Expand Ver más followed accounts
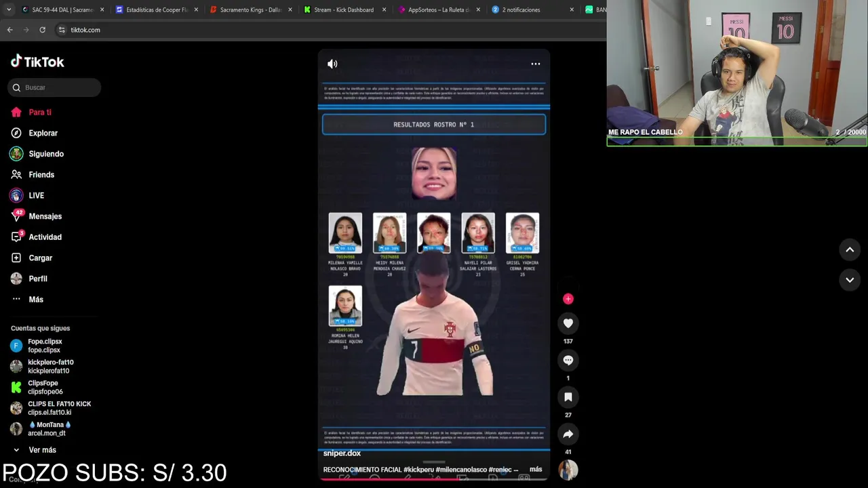Image resolution: width=868 pixels, height=488 pixels. (34, 450)
